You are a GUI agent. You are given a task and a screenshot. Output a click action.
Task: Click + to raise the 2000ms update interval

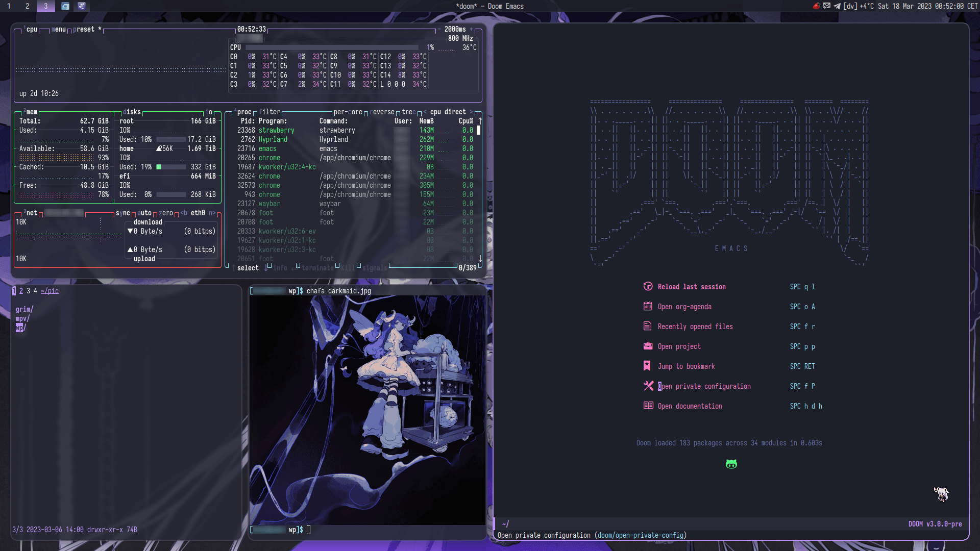pos(471,29)
